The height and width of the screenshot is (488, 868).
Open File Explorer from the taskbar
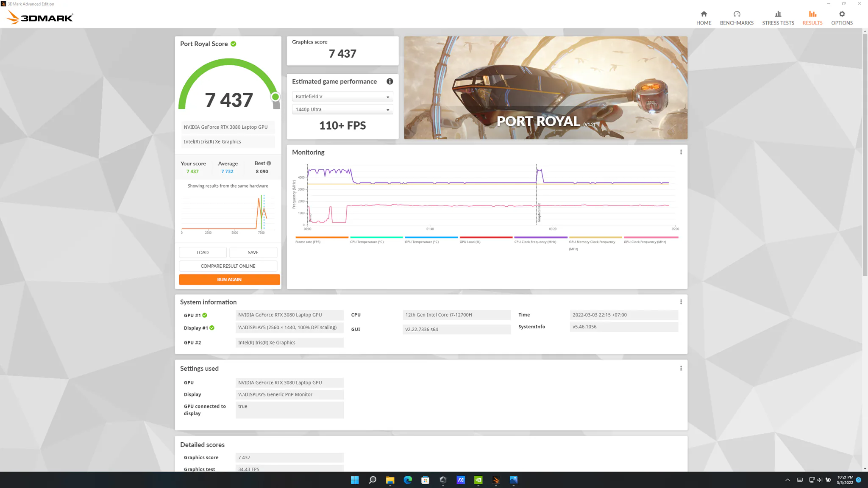click(x=390, y=480)
